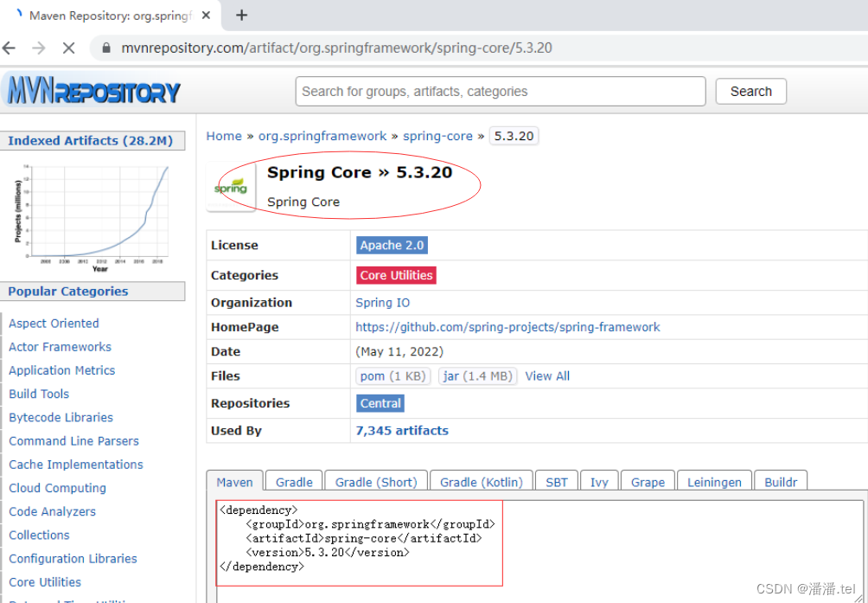This screenshot has width=868, height=603.
Task: Open Bytecode Libraries category
Action: click(61, 418)
